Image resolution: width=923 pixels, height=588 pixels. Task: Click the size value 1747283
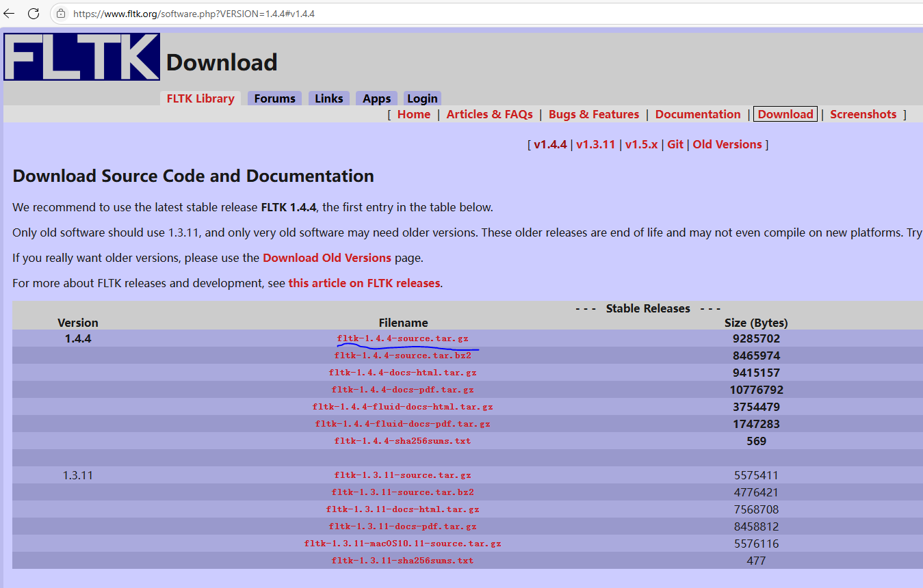coord(756,424)
